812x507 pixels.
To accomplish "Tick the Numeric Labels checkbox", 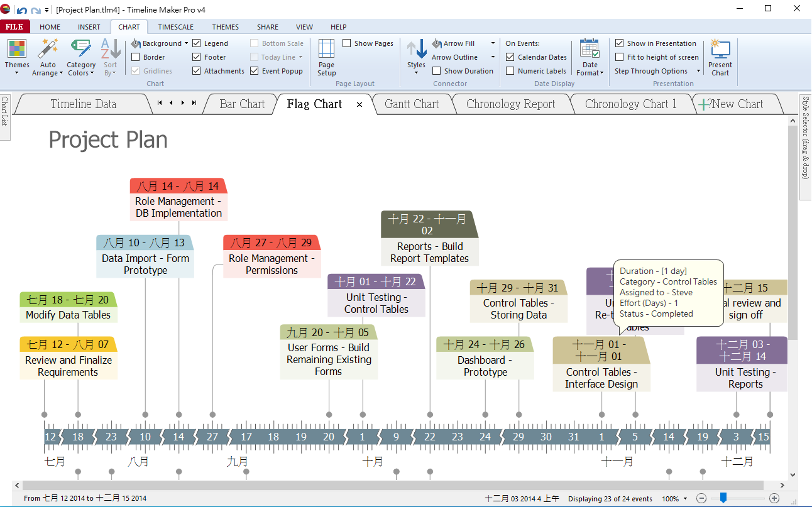I will coord(510,71).
